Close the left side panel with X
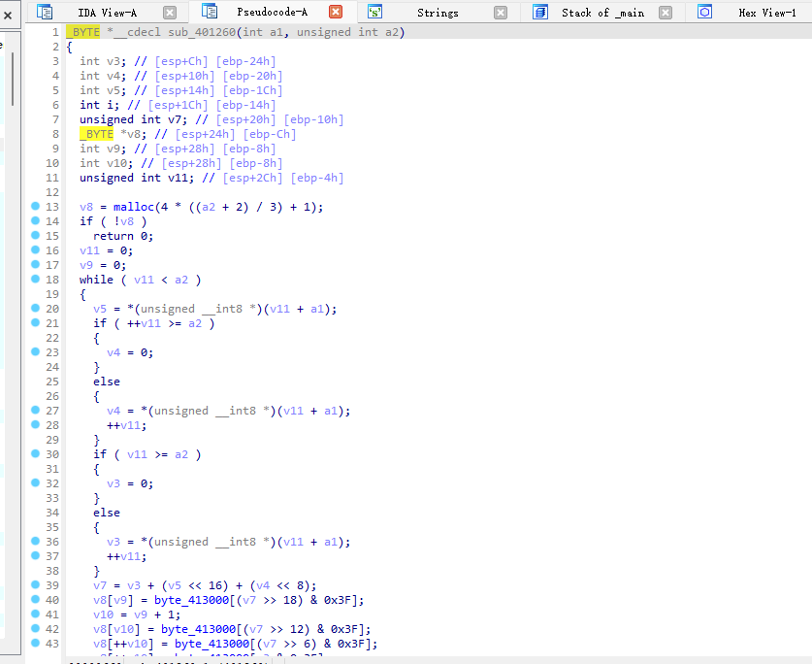The width and height of the screenshot is (812, 664). [x=8, y=16]
